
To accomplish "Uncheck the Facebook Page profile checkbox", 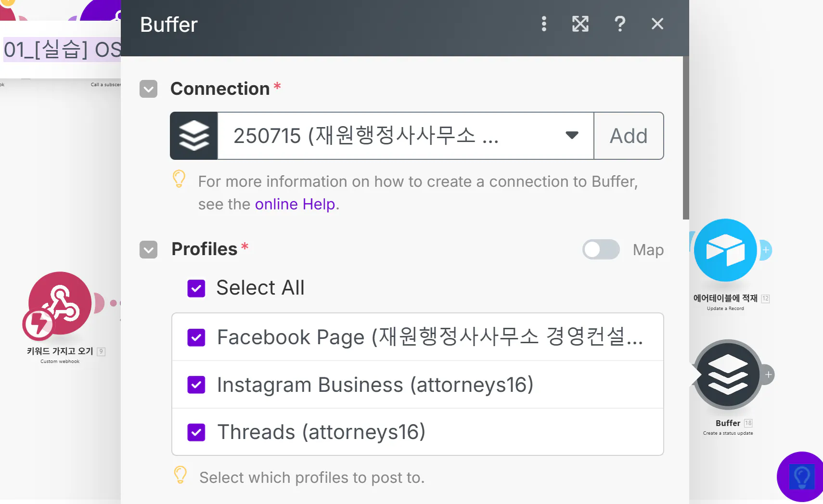I will (196, 337).
